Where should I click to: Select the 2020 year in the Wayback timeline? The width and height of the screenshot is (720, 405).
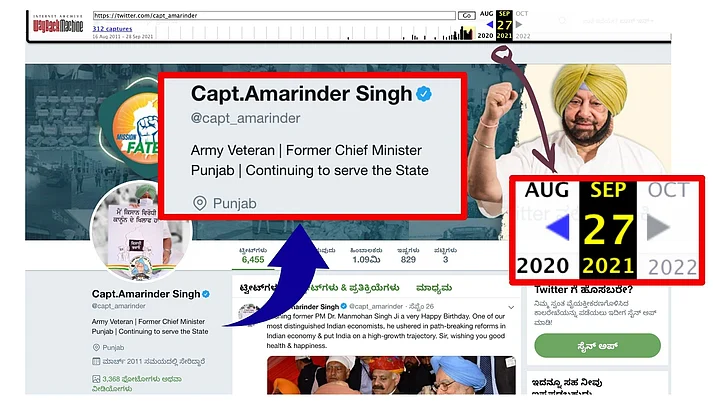[x=485, y=35]
